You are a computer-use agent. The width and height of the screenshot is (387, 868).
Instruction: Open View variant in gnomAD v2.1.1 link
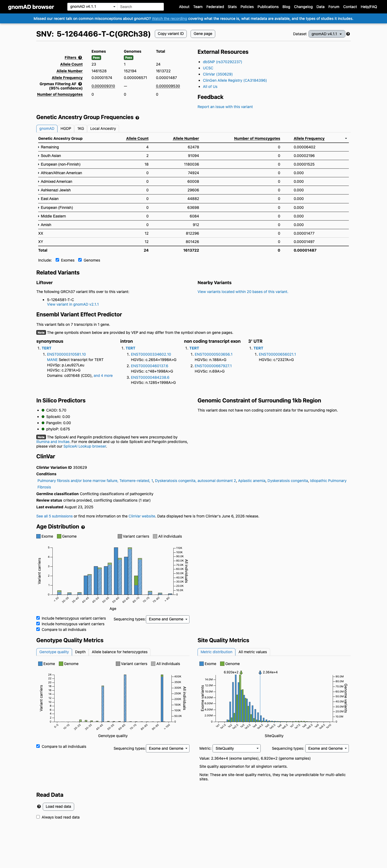[73, 304]
